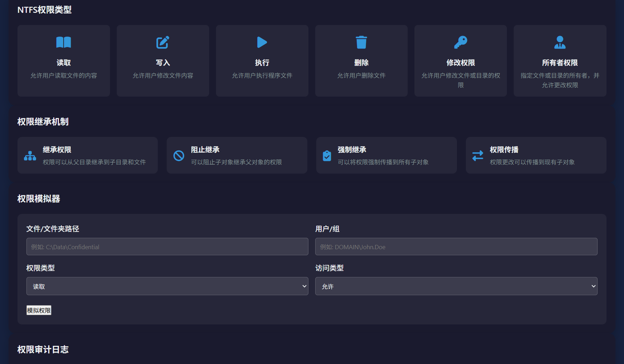Click the 权限类型 field label
The width and height of the screenshot is (624, 364).
(40, 268)
